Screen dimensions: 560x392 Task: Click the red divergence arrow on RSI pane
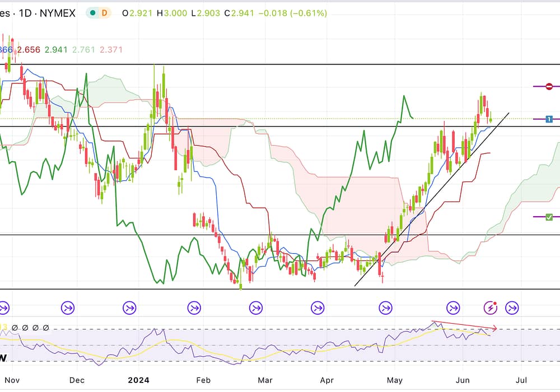point(465,325)
